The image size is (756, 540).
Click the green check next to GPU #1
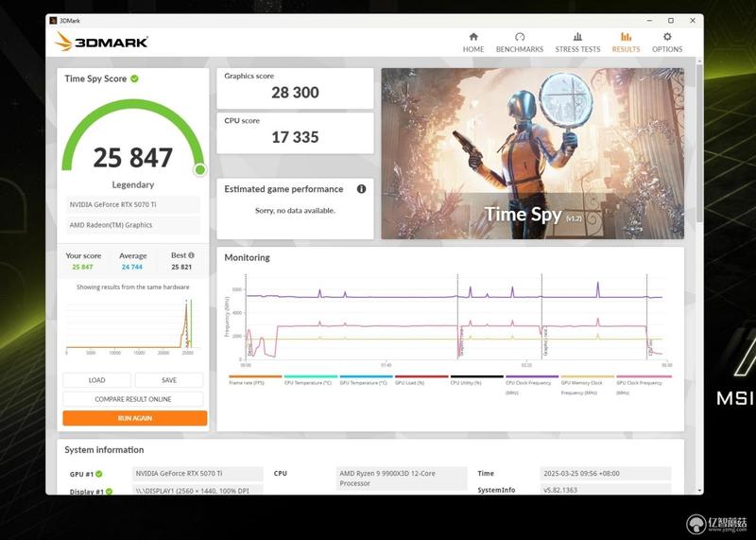(x=99, y=474)
